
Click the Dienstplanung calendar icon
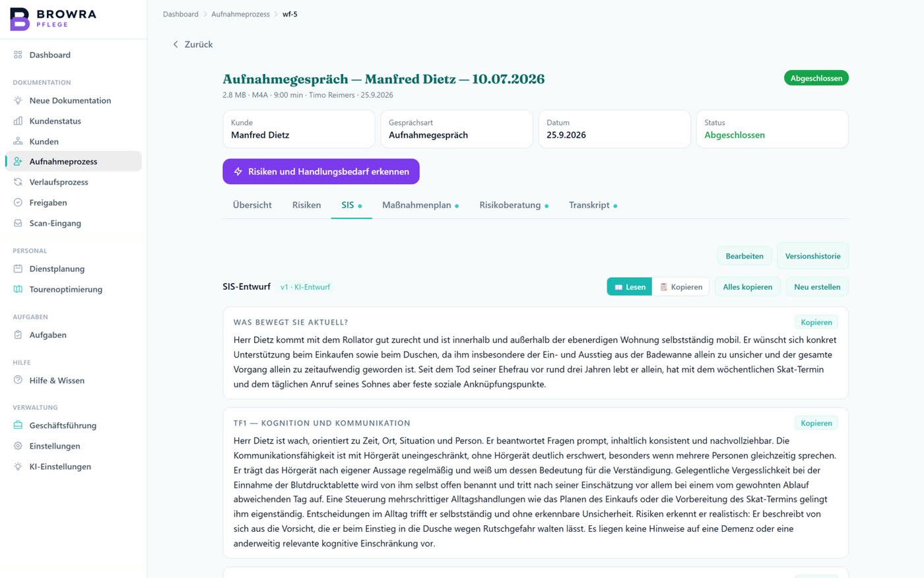[x=18, y=269]
